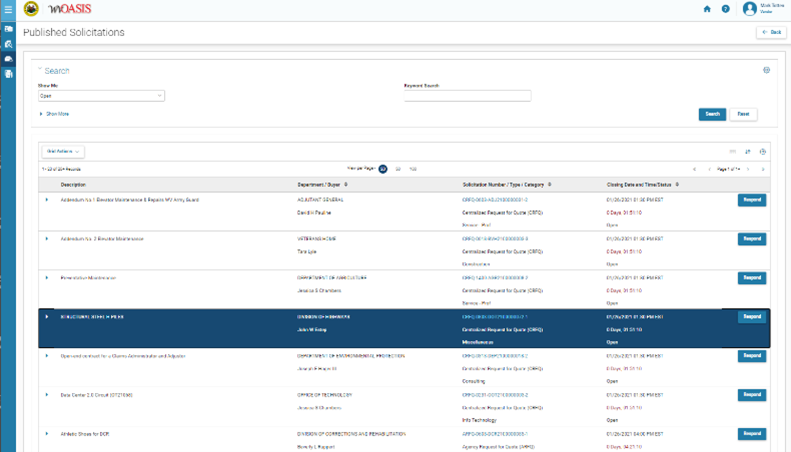
Task: Click the Home icon in header
Action: pyautogui.click(x=707, y=9)
